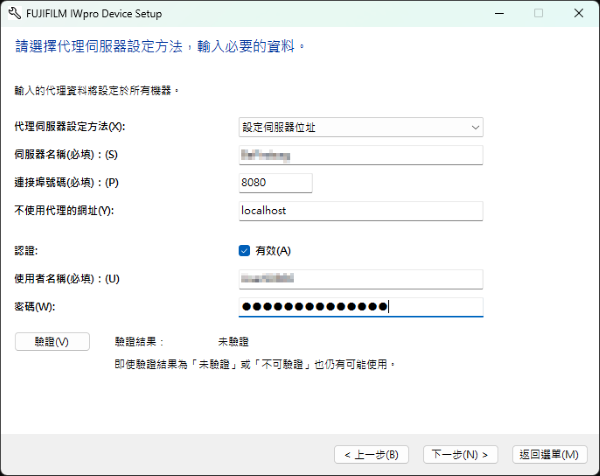Click the chevron arrow of 設定伺服器位址 combo box
Screen dimensions: 600x476
click(x=475, y=127)
